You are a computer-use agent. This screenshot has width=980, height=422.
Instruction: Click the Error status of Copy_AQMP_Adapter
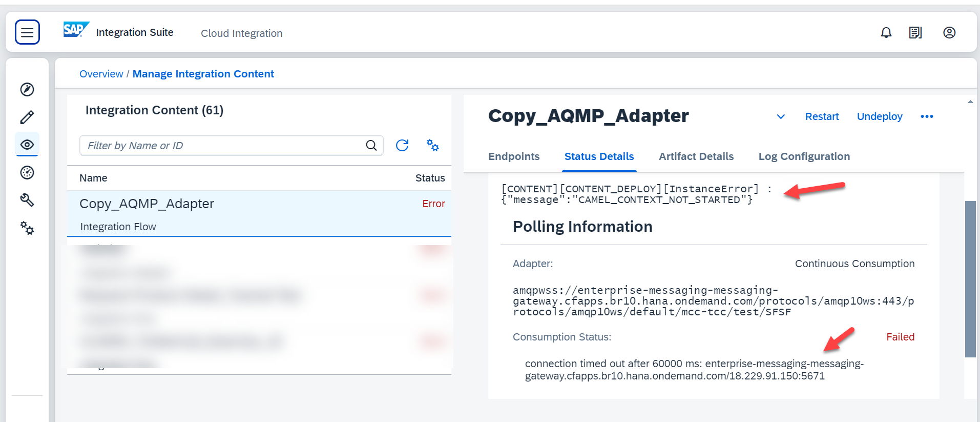point(433,204)
